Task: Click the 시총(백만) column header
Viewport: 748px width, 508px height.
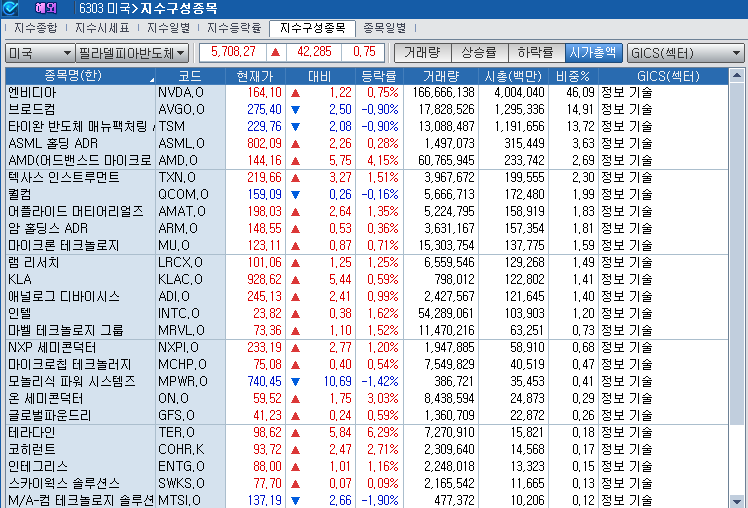Action: click(513, 76)
